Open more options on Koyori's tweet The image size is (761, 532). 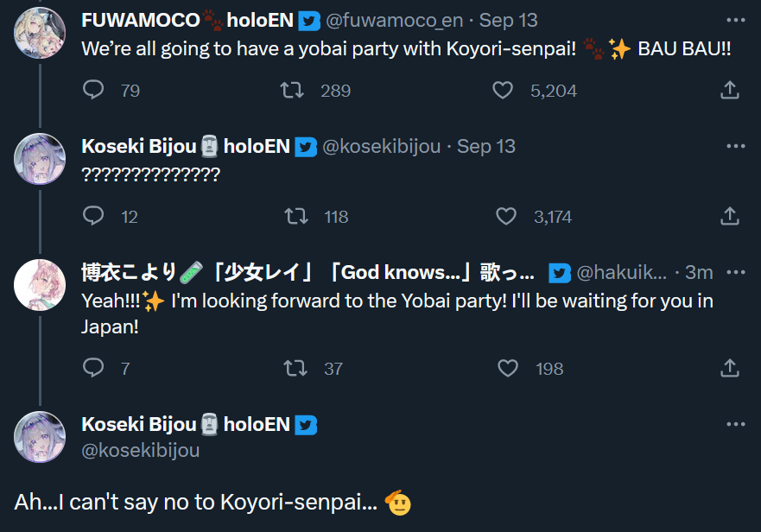pos(735,272)
